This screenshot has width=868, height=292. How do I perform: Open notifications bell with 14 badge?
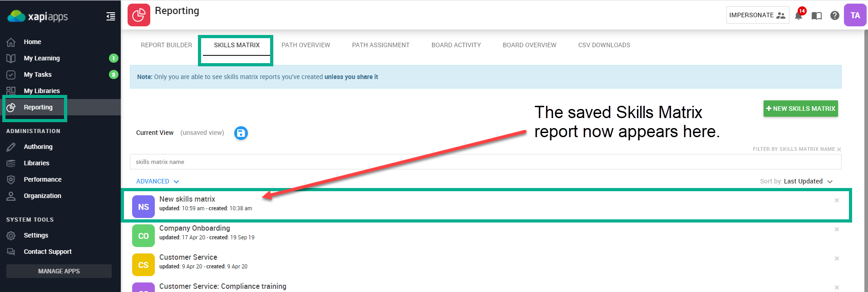point(799,15)
